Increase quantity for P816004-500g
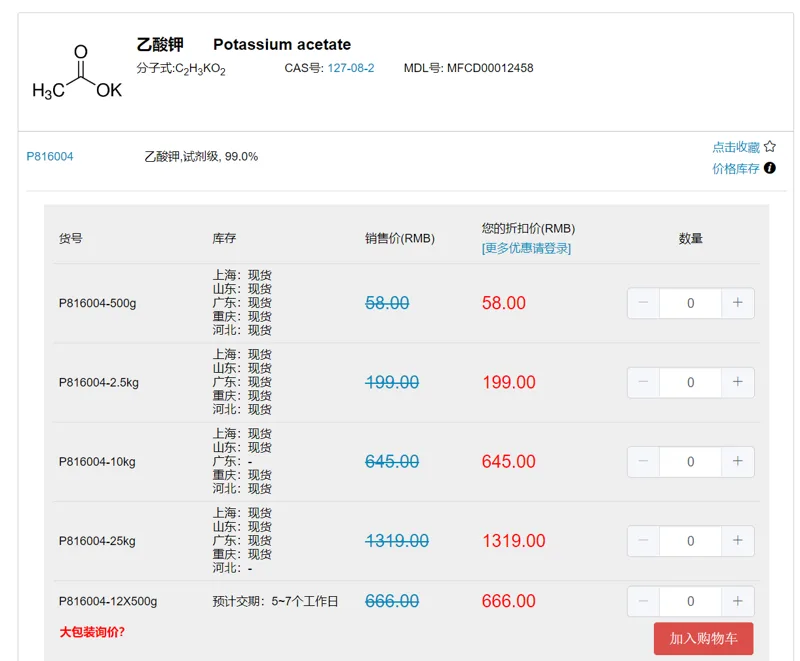The height and width of the screenshot is (661, 800). 738,303
